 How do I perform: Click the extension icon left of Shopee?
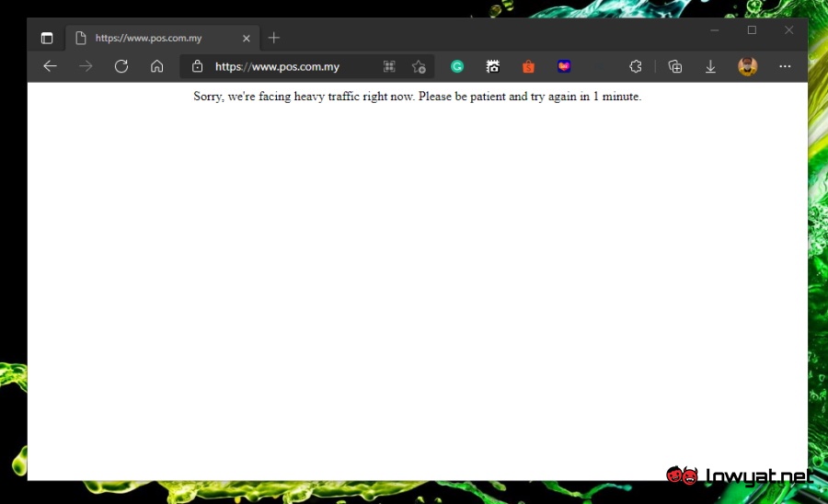tap(493, 66)
